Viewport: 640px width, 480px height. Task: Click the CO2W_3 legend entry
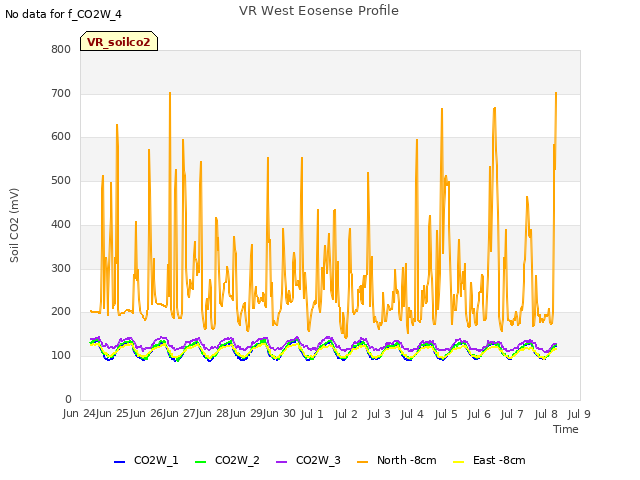click(x=308, y=460)
